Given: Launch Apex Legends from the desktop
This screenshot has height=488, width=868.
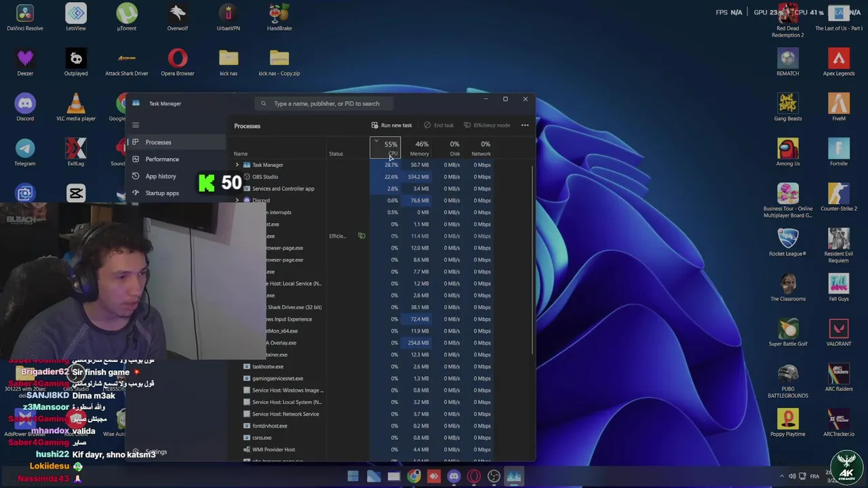Looking at the screenshot, I should (x=839, y=62).
